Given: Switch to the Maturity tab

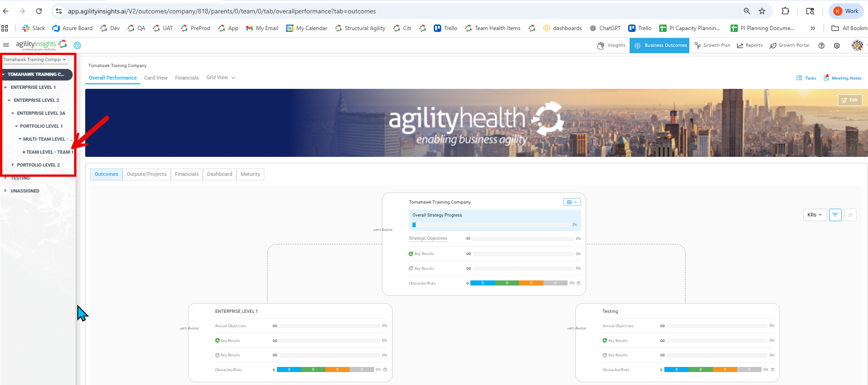Looking at the screenshot, I should [x=250, y=174].
